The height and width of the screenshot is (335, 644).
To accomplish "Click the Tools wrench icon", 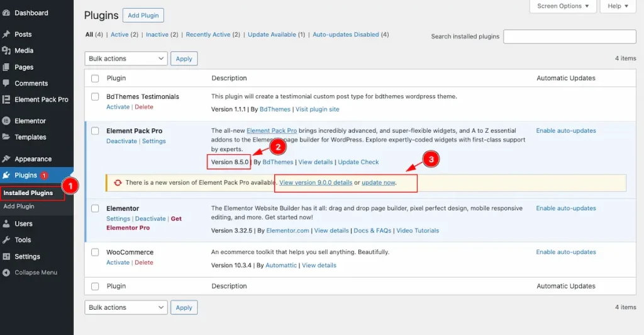I will tap(6, 240).
